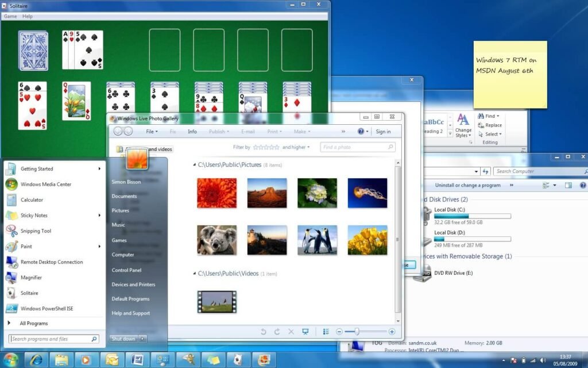
Task: Click Info in Photo Gallery toolbar
Action: tap(192, 132)
